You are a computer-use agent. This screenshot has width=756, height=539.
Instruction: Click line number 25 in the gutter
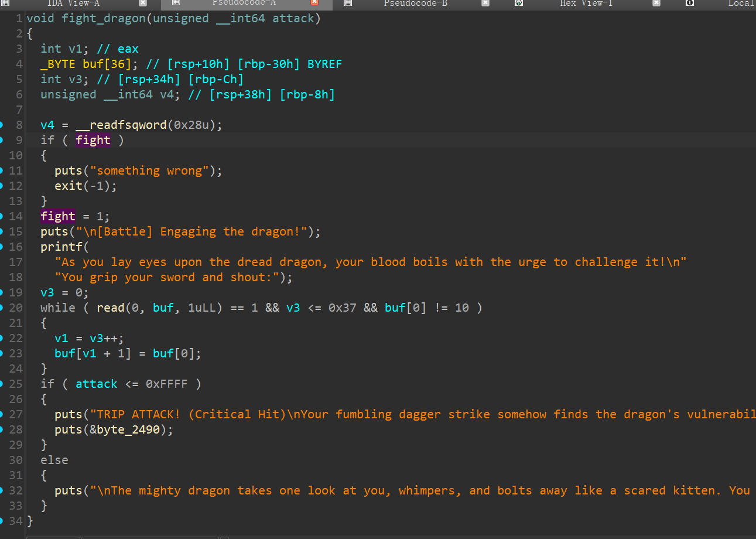[16, 384]
